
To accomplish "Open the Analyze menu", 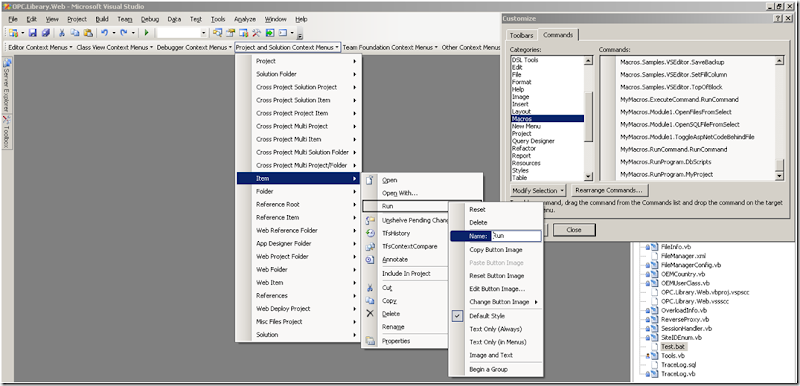I will click(x=245, y=19).
